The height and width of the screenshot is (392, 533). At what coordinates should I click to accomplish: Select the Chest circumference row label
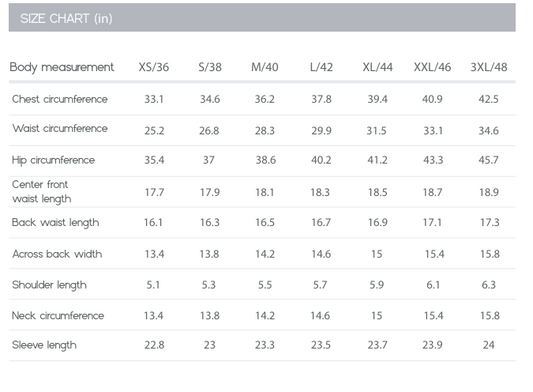pyautogui.click(x=60, y=99)
